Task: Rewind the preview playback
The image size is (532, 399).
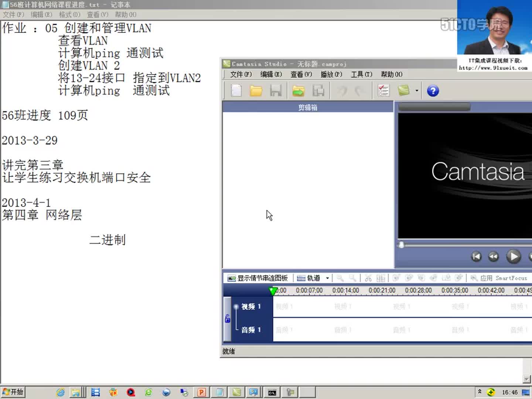Action: (x=493, y=256)
